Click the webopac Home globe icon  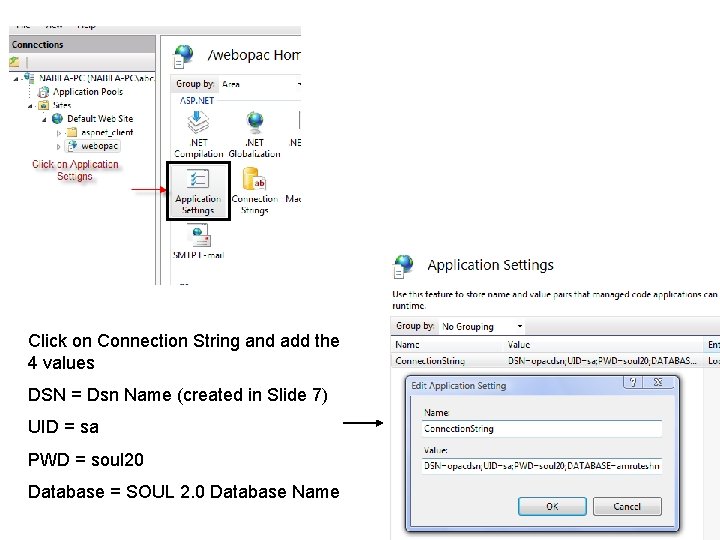[184, 56]
